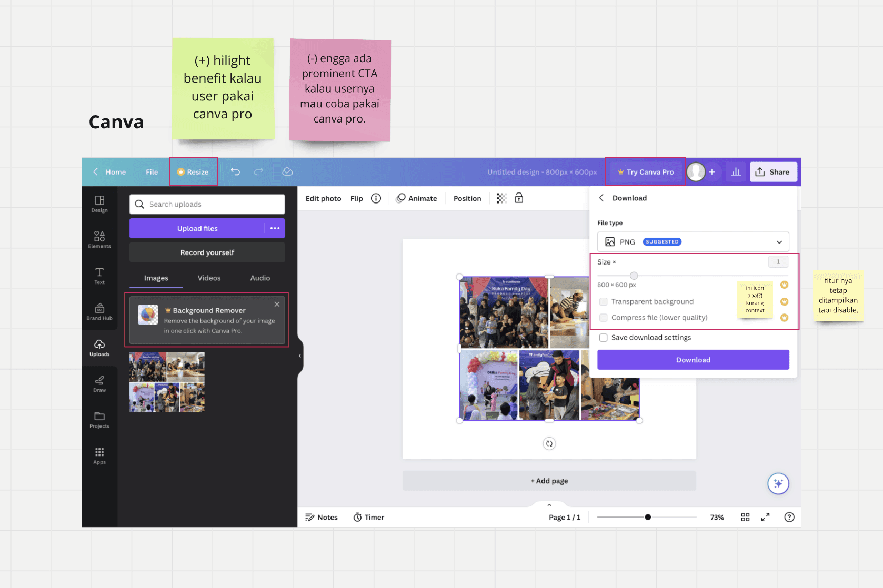
Task: Click the Record yourself button
Action: click(207, 252)
